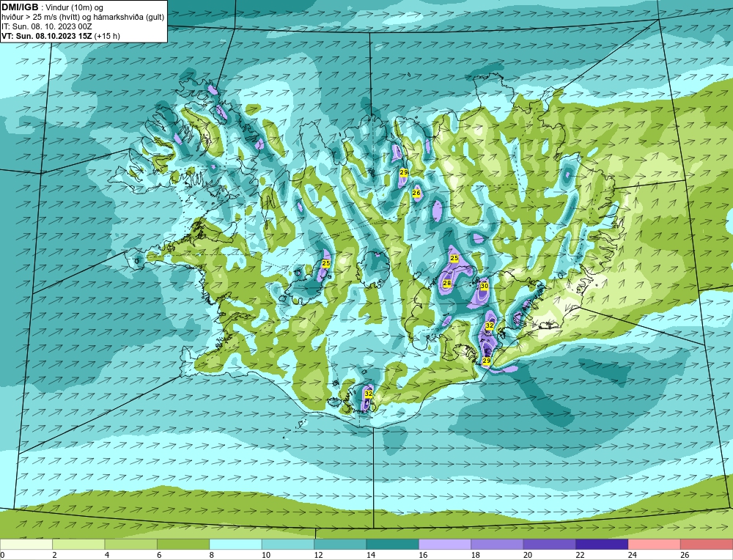Image resolution: width=733 pixels, height=560 pixels.
Task: Click the 8–10 m/s pale cyan legend swatch
Action: (235, 544)
